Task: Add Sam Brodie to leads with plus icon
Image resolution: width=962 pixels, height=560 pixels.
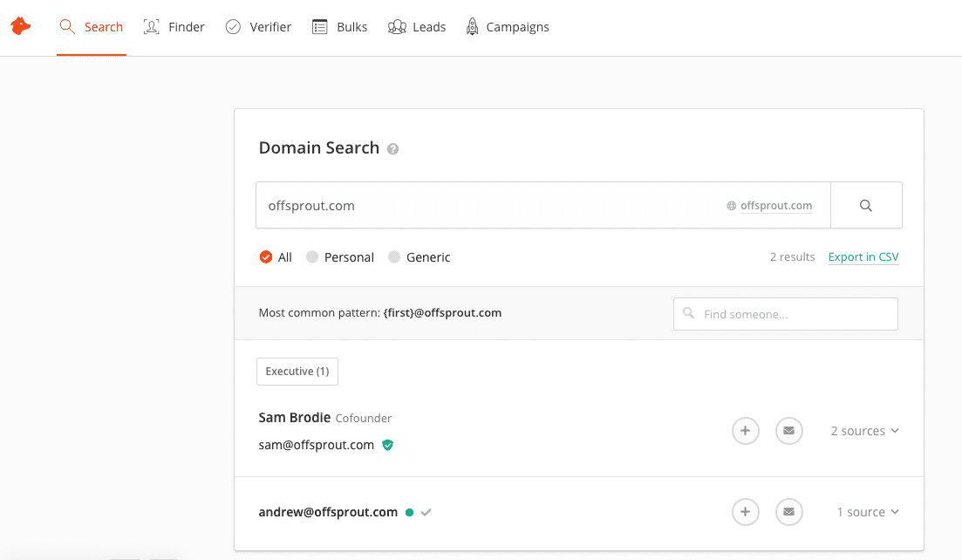Action: point(745,431)
